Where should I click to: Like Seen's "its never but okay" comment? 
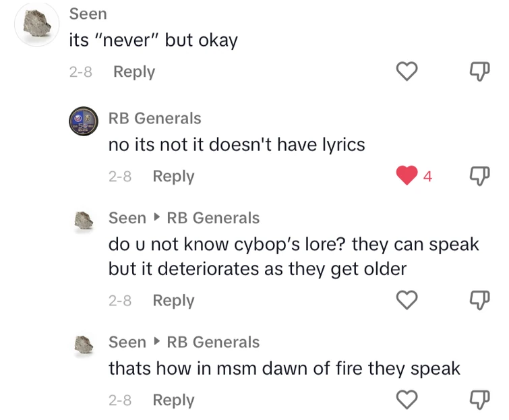(407, 71)
